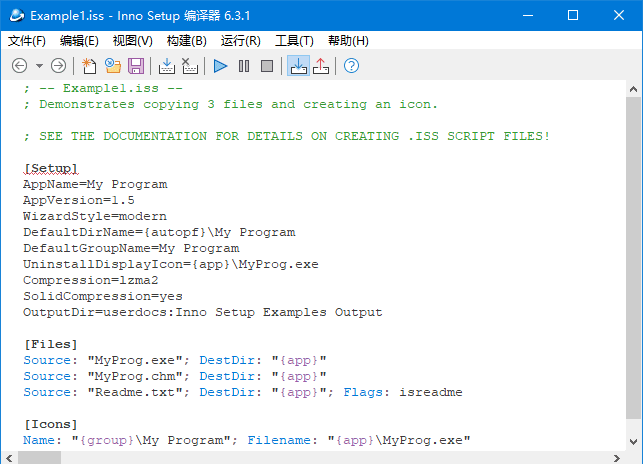643x464 pixels.
Task: Click the vertical scrollbar thumb
Action: point(634,258)
